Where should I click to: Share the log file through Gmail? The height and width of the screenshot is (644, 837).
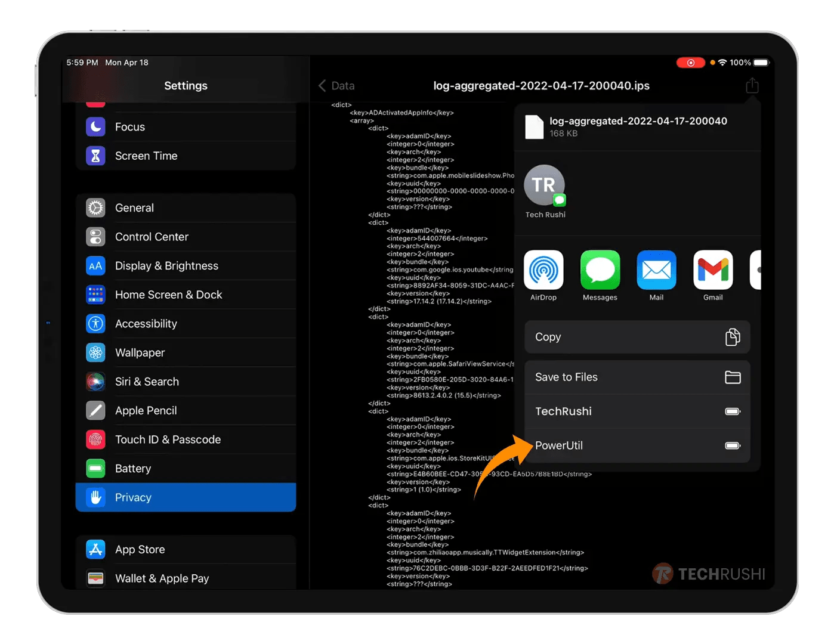(x=713, y=270)
